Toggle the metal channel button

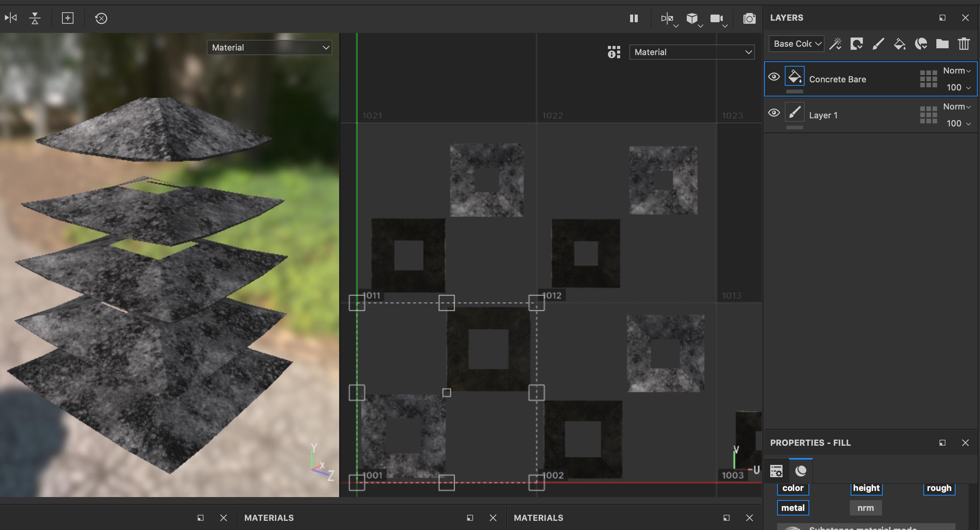[793, 508]
